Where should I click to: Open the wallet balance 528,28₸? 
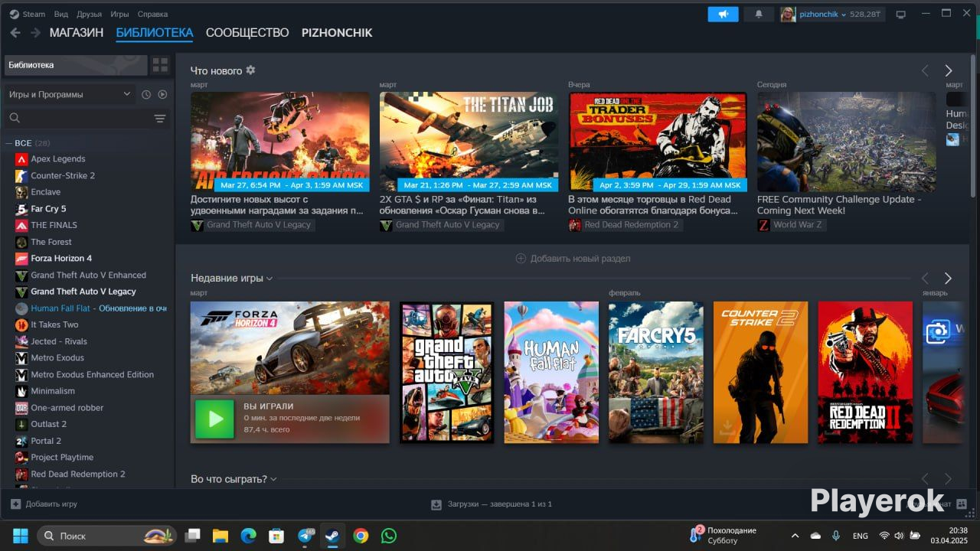866,15
